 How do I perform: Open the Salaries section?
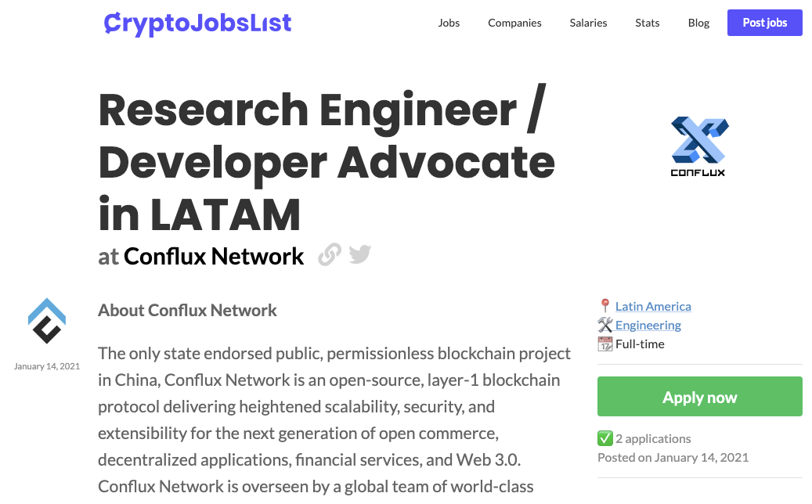coord(588,23)
